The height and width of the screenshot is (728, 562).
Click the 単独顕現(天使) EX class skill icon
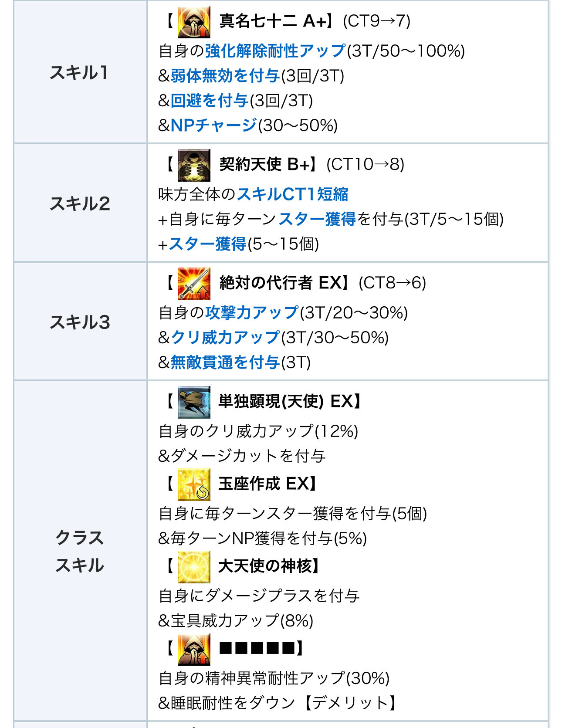[x=194, y=402]
